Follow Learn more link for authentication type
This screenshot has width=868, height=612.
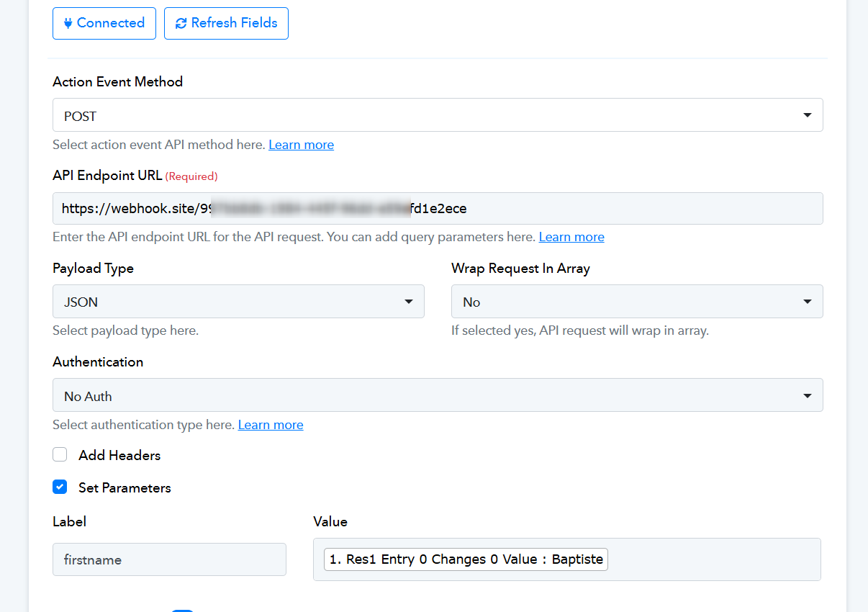270,425
